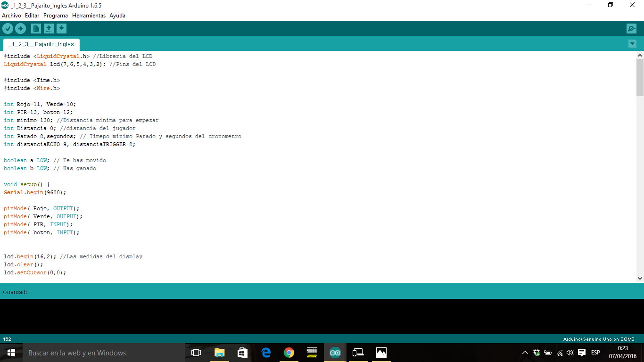Click the line '#include <LiquidCrystal.h>'
The width and height of the screenshot is (644, 362).
point(47,56)
